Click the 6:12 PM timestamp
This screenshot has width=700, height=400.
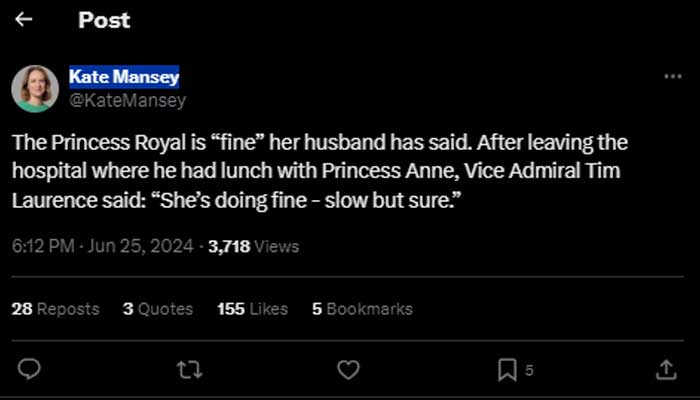pos(42,246)
